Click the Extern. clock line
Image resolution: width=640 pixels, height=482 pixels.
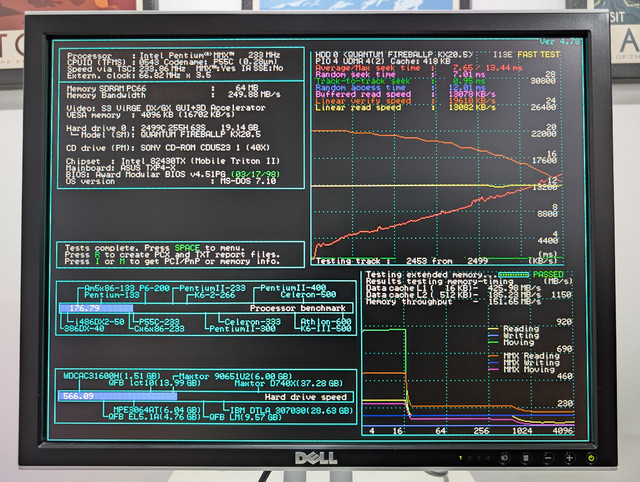[x=139, y=76]
